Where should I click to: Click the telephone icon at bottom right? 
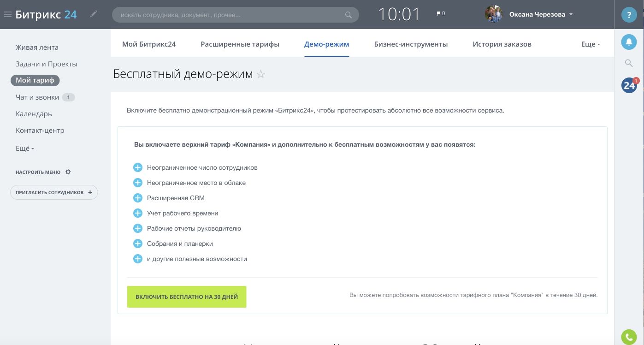click(629, 337)
